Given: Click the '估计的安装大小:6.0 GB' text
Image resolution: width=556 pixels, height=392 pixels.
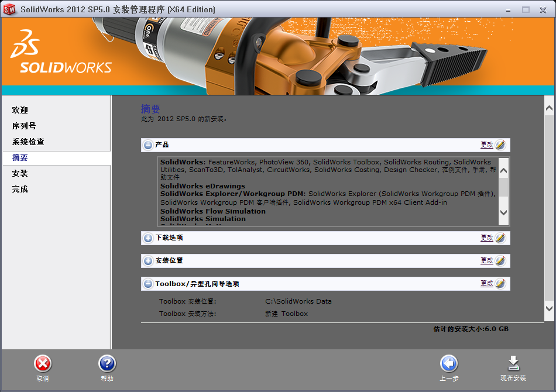Looking at the screenshot, I should [x=471, y=329].
